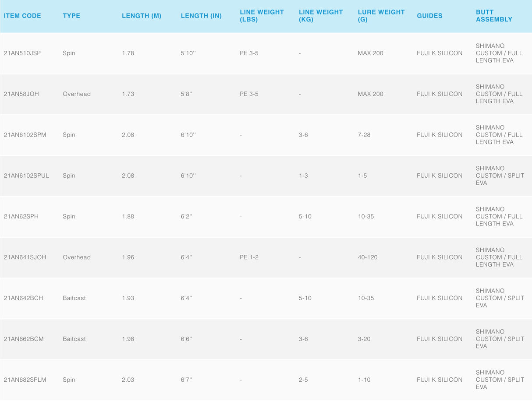Click the TYPE column header
Viewport: 532px width, 401px height.
(71, 16)
